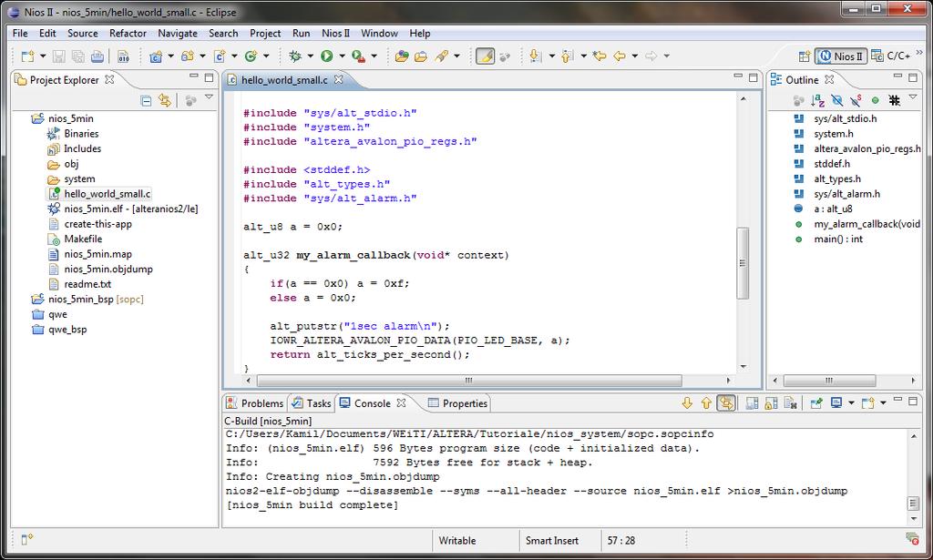Switch to the Tasks tab
This screenshot has height=560, width=933.
tap(312, 403)
